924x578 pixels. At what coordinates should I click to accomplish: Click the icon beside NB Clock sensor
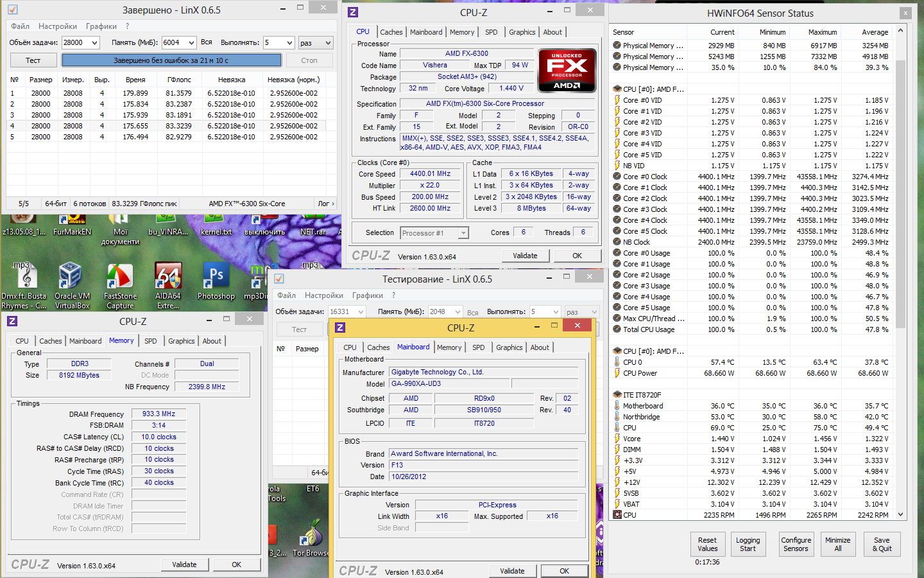click(x=617, y=242)
